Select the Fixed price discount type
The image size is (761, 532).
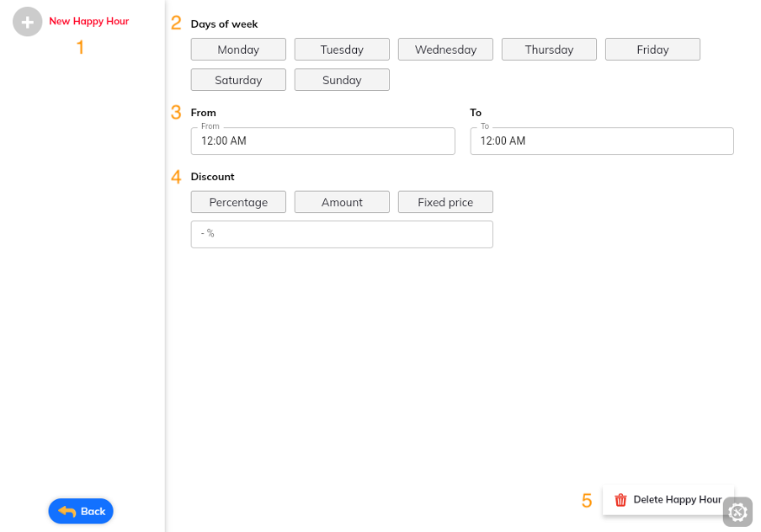point(445,202)
